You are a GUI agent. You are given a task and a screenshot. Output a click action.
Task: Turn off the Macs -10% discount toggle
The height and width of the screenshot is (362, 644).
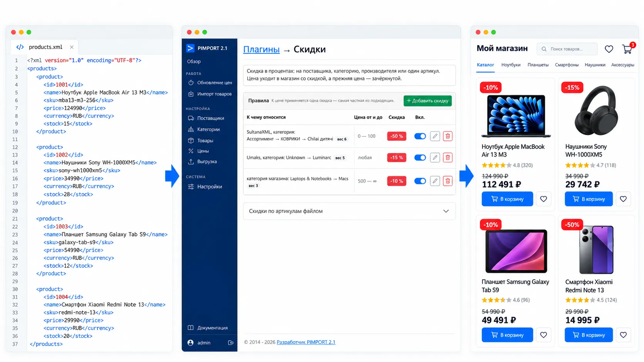click(x=420, y=181)
